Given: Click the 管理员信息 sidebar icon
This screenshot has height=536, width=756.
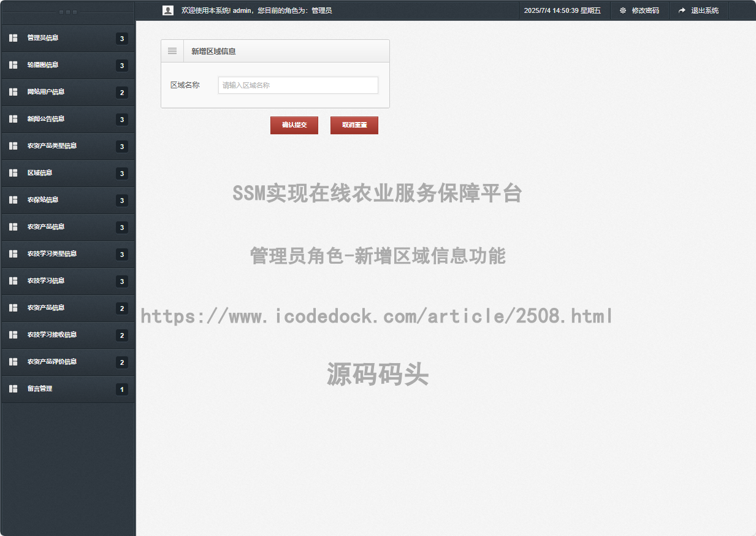Looking at the screenshot, I should click(x=13, y=38).
